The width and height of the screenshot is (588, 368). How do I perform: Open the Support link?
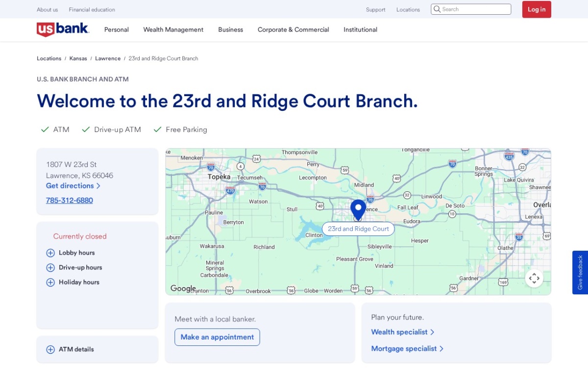pos(376,9)
